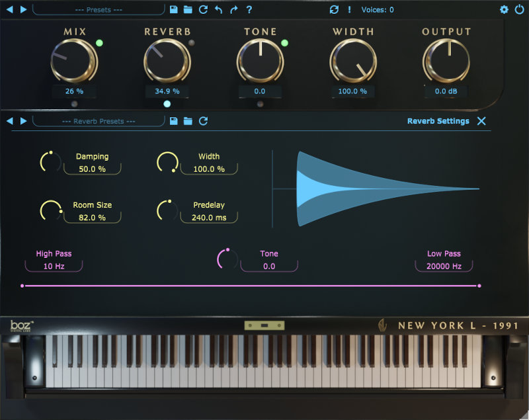Image resolution: width=529 pixels, height=420 pixels.
Task: Open the main Presets dropdown
Action: pos(99,10)
